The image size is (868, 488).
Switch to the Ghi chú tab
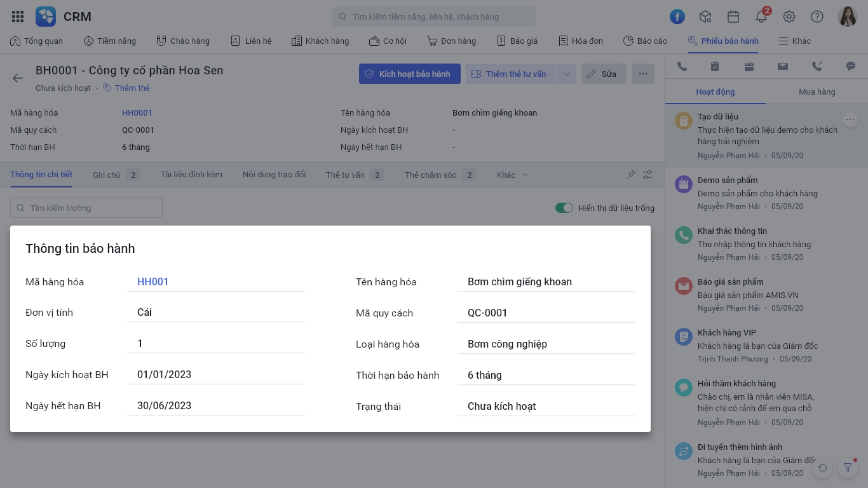coord(116,175)
